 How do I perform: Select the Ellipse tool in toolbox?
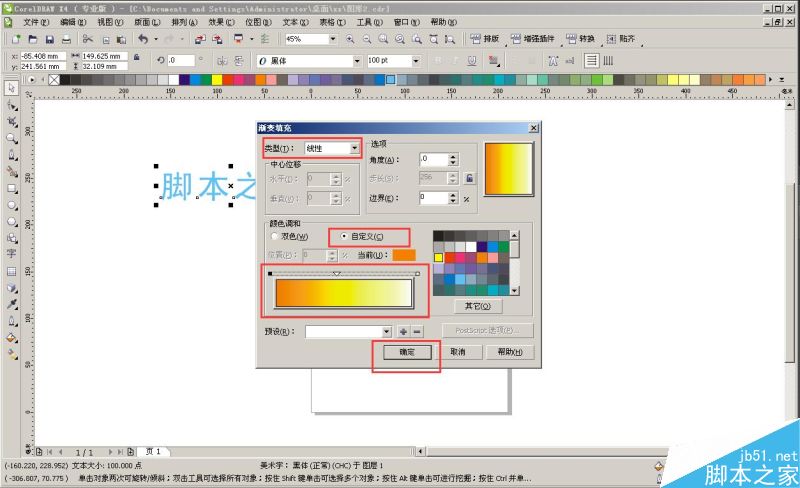click(11, 205)
